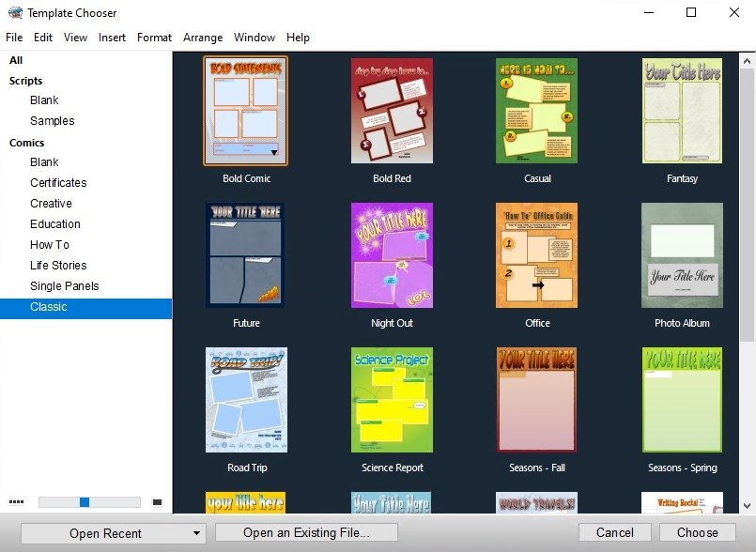The height and width of the screenshot is (552, 756).
Task: Select the Photo Album template thumbnail
Action: pyautogui.click(x=682, y=255)
